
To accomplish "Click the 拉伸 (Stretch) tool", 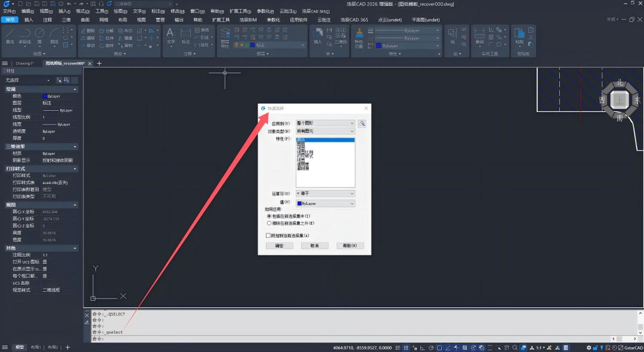I will pos(106,38).
